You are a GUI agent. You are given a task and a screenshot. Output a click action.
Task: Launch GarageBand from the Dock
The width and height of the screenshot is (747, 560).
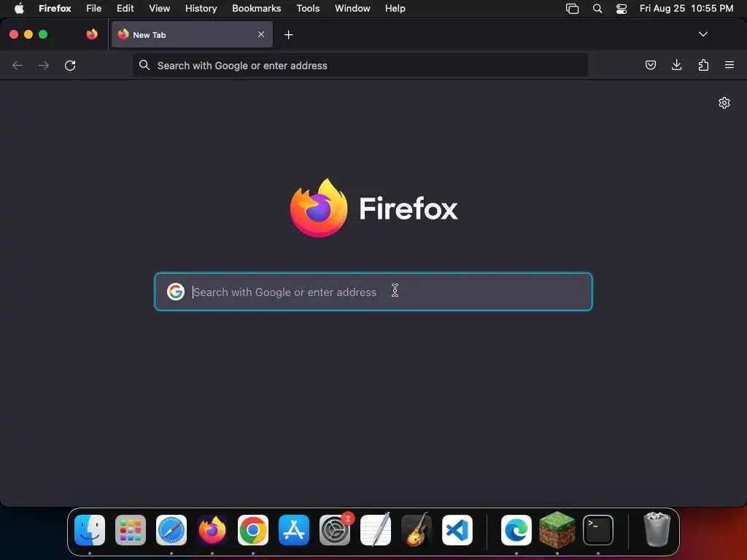(417, 530)
